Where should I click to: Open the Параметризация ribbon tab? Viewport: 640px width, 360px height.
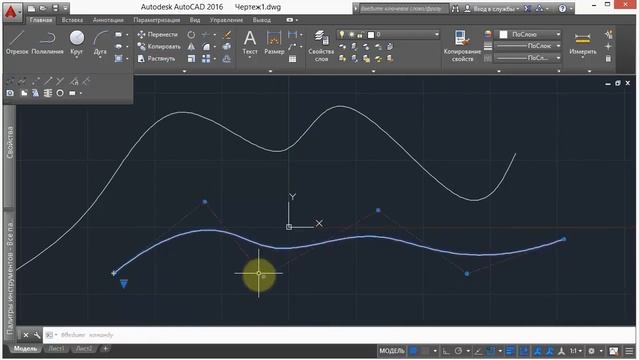157,20
